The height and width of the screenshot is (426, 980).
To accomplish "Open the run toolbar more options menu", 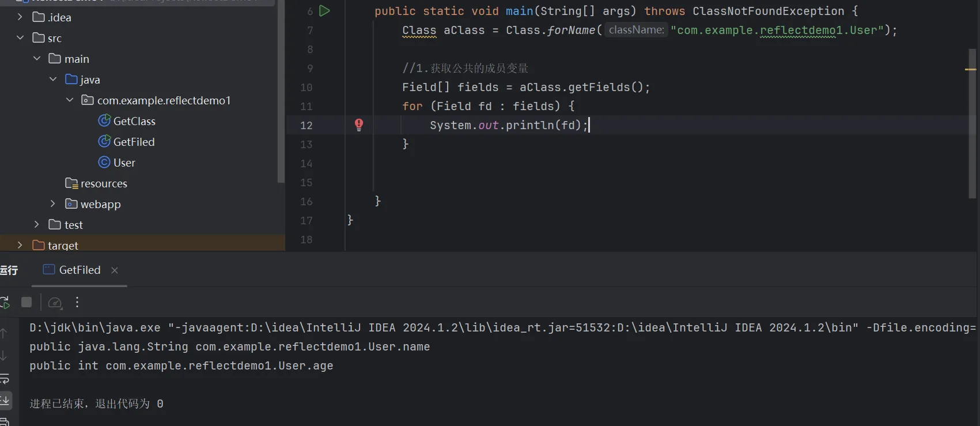I will [77, 303].
